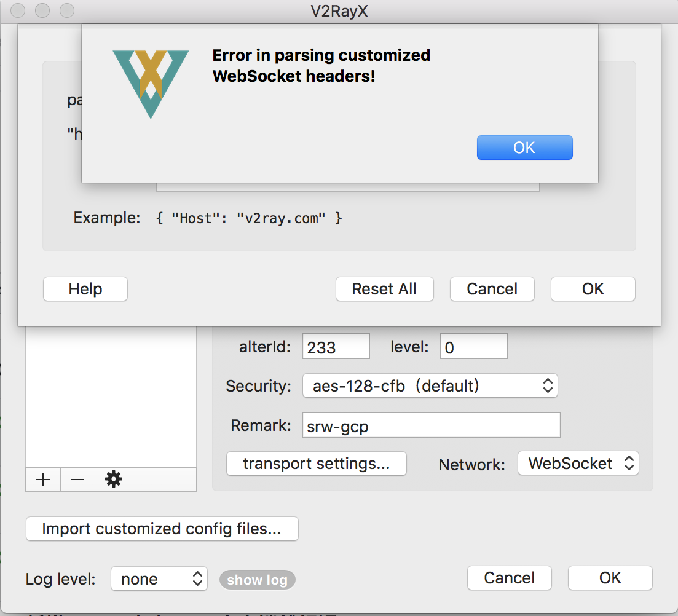Viewport: 678px width, 616px height.
Task: Select the level field containing 0
Action: point(473,346)
